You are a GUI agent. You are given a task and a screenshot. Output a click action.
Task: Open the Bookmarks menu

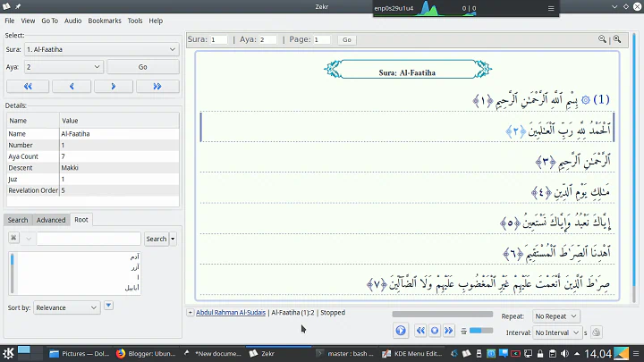(105, 21)
